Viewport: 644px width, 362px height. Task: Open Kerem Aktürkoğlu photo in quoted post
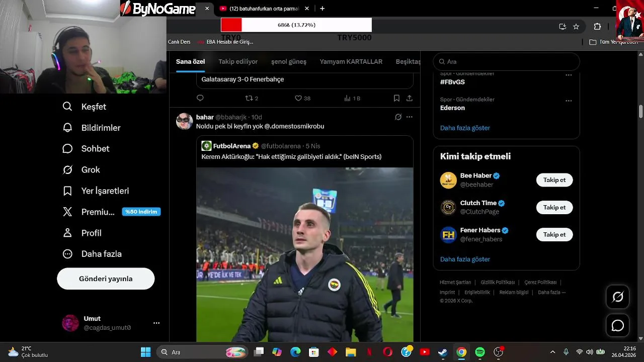coord(305,254)
